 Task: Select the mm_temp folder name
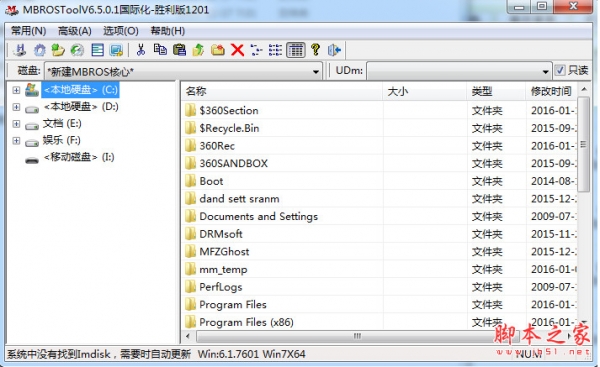pos(223,269)
